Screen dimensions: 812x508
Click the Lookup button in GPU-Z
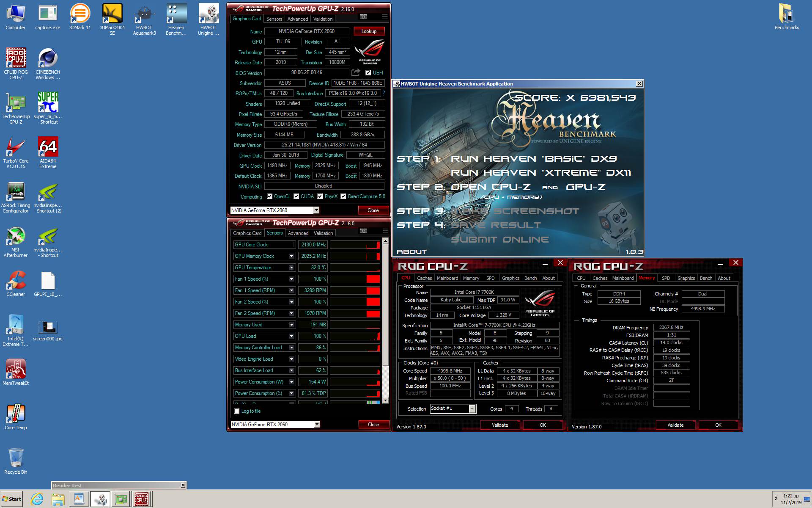369,31
